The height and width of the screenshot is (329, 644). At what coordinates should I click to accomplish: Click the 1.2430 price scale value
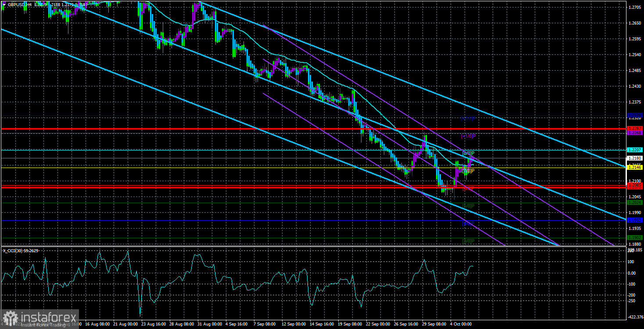pos(635,86)
